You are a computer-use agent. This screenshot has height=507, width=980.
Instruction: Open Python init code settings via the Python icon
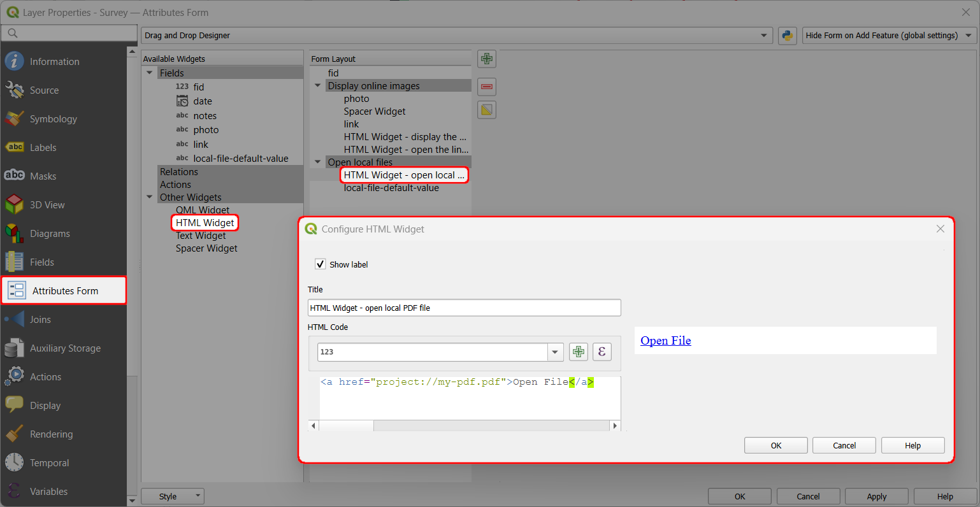click(x=787, y=36)
